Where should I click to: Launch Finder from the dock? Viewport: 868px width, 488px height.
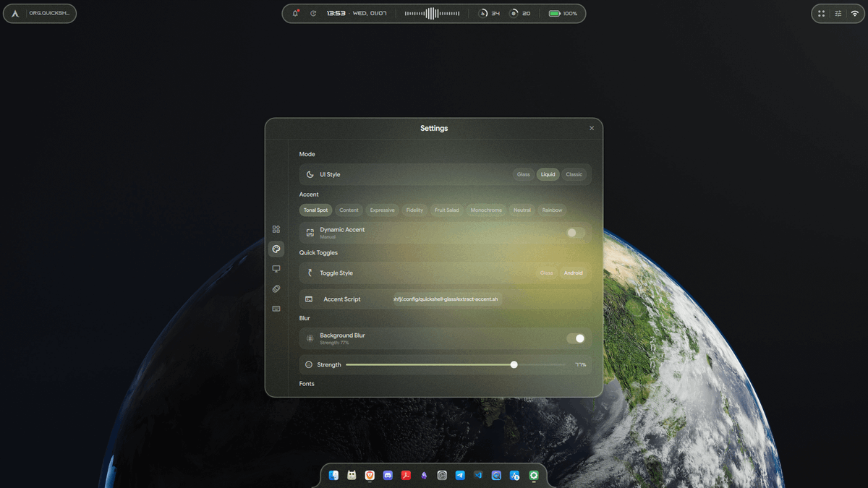333,475
